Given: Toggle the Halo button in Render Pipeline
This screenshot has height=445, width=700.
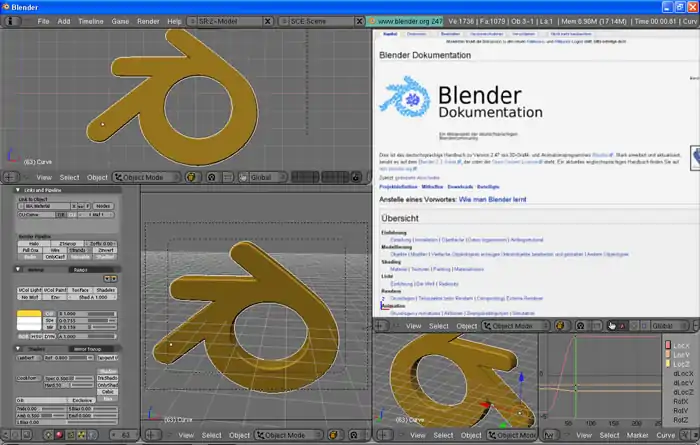Looking at the screenshot, I should click(34, 244).
